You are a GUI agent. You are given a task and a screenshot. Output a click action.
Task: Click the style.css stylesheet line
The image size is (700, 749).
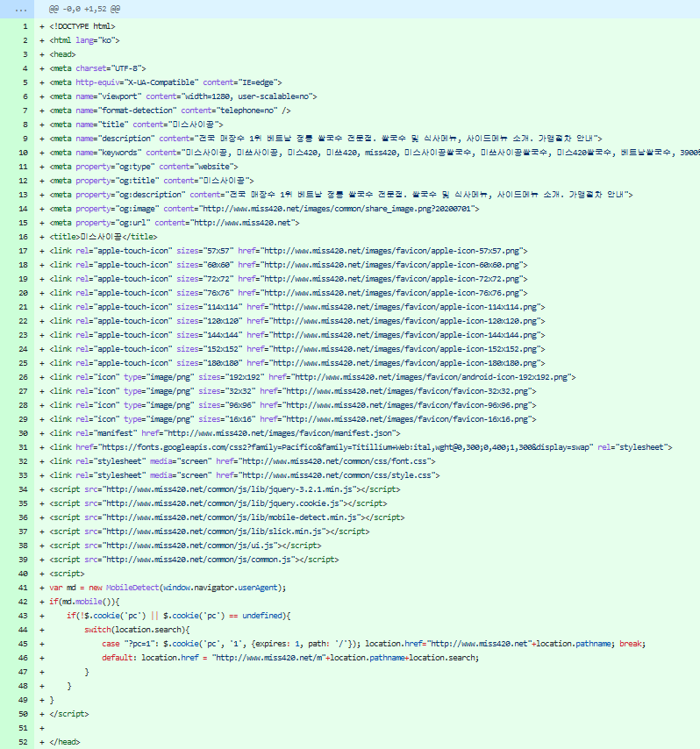245,475
